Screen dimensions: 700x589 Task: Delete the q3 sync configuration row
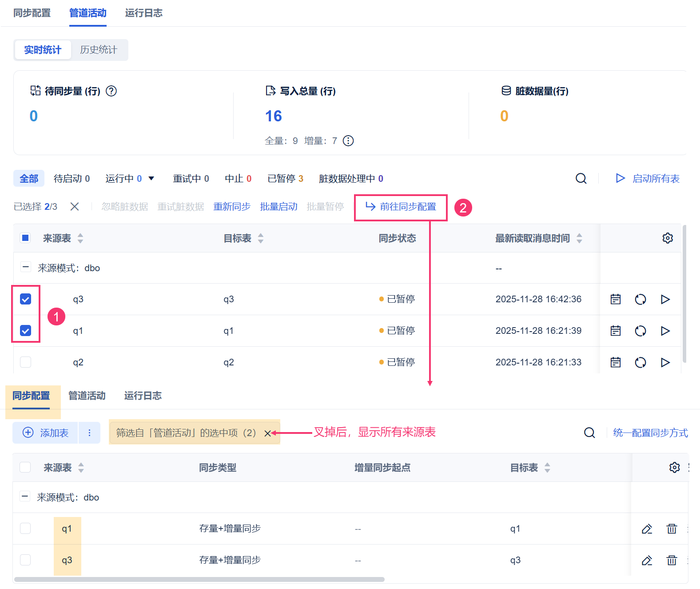coord(672,561)
